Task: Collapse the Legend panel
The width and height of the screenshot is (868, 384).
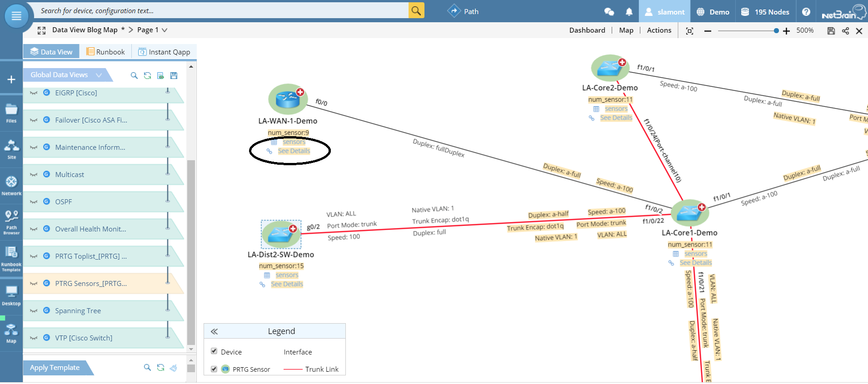Action: [214, 331]
